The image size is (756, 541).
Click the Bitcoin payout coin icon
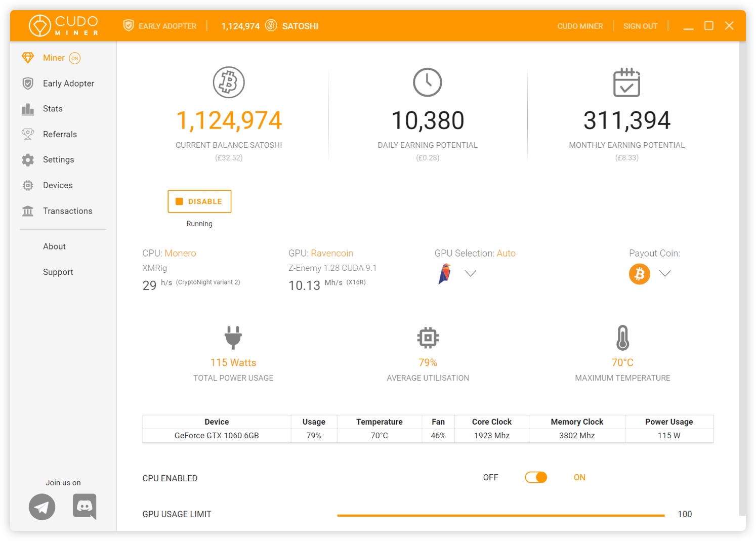(639, 274)
